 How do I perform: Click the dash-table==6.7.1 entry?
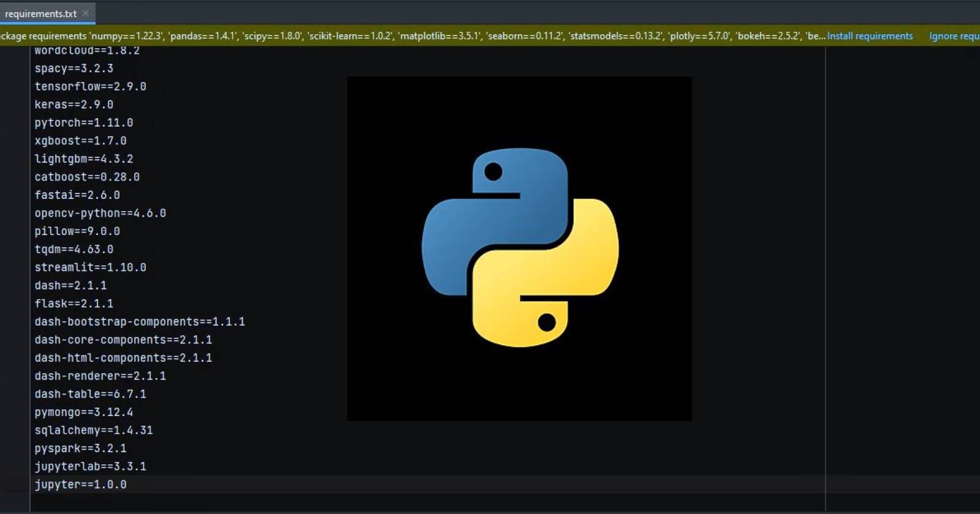click(90, 394)
